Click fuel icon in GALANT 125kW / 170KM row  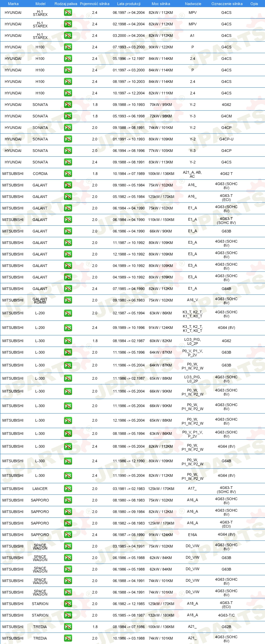68,197
